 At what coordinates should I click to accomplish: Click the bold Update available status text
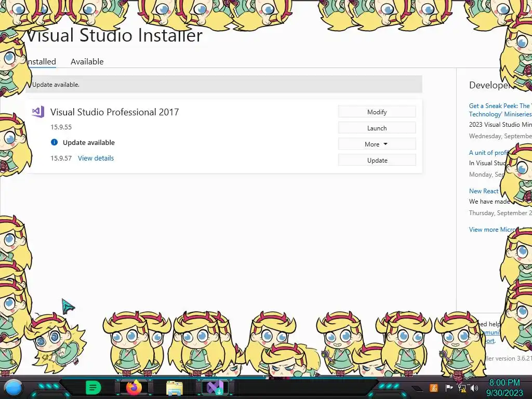click(88, 142)
